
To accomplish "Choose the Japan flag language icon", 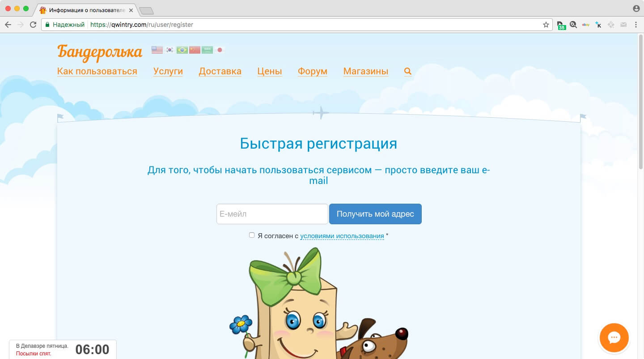I will coord(219,50).
